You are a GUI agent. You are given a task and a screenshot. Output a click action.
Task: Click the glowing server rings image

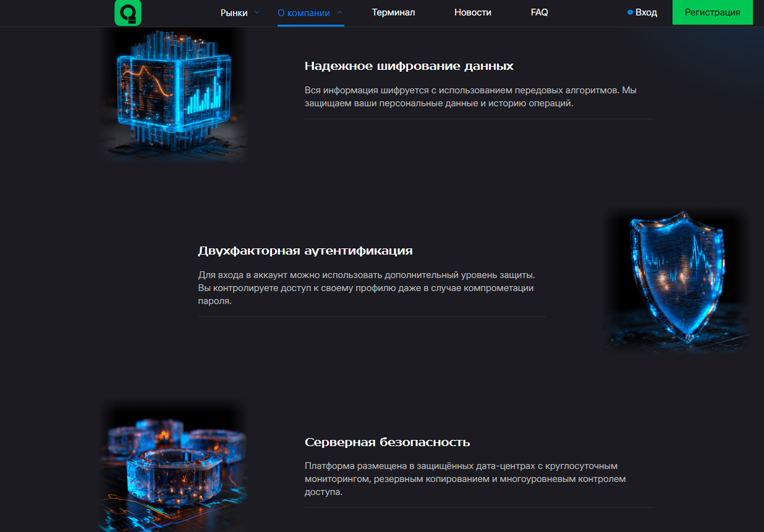[173, 467]
